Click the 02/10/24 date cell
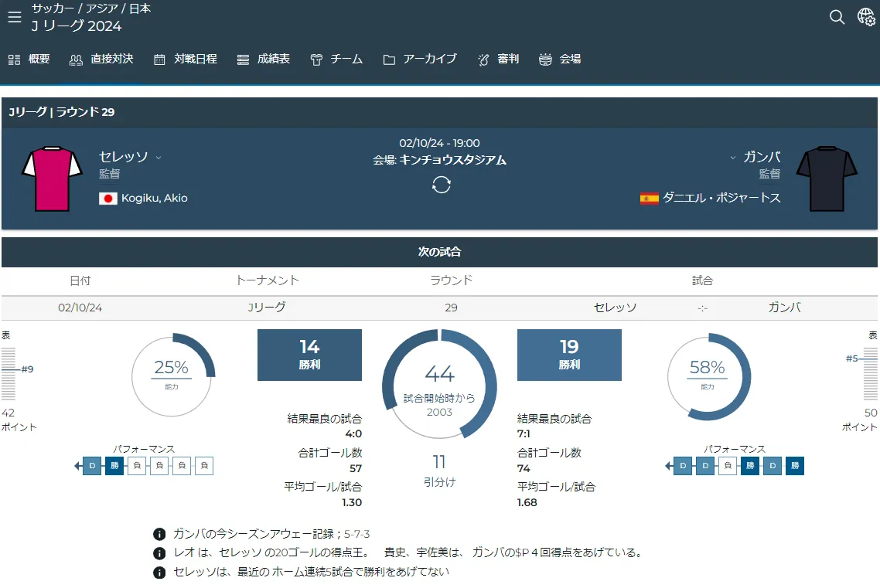 (x=80, y=308)
